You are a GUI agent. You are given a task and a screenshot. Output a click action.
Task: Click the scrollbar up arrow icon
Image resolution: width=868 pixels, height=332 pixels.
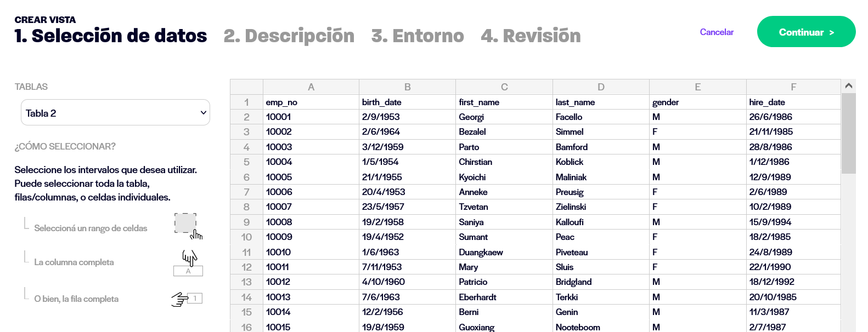pyautogui.click(x=848, y=86)
